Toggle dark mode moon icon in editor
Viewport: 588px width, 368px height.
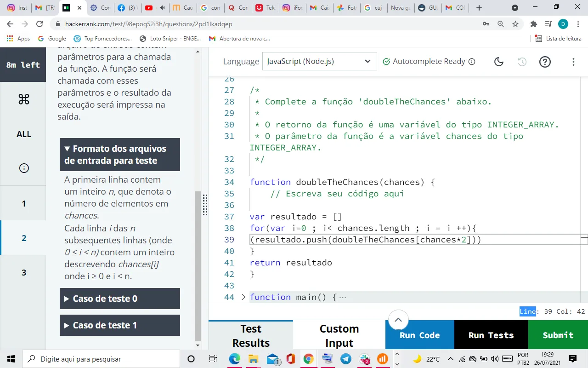click(x=499, y=62)
